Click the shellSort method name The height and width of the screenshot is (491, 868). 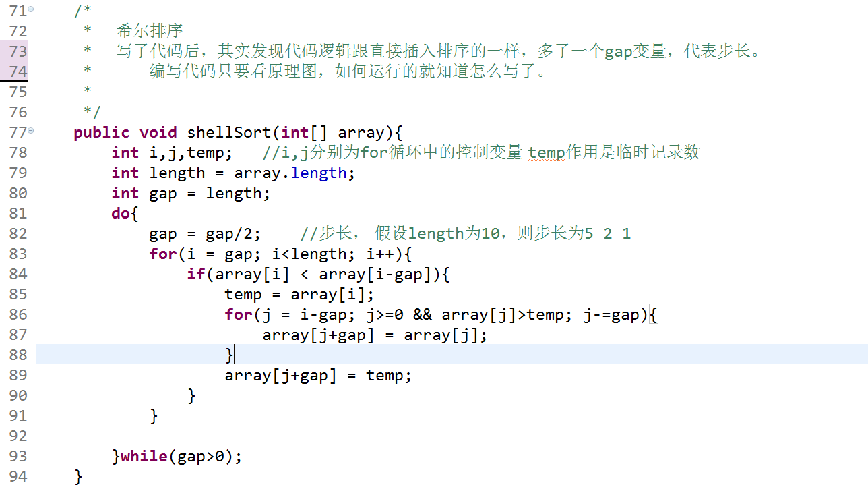point(229,132)
